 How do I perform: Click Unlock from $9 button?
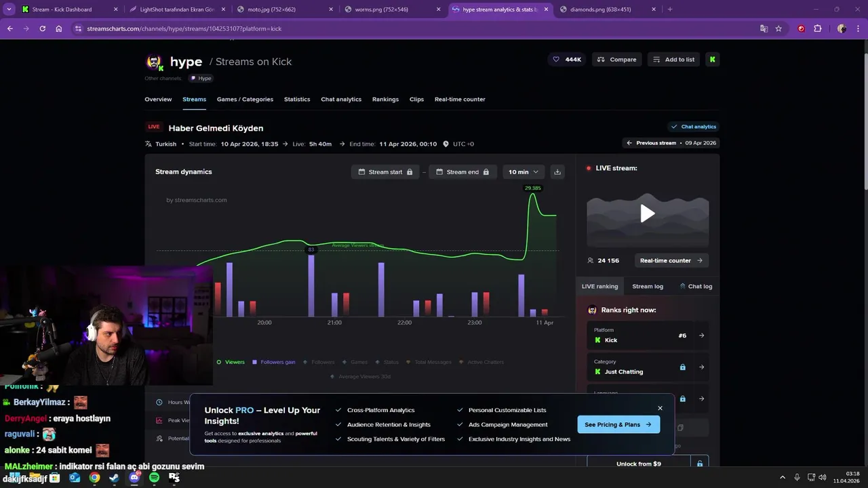639,464
